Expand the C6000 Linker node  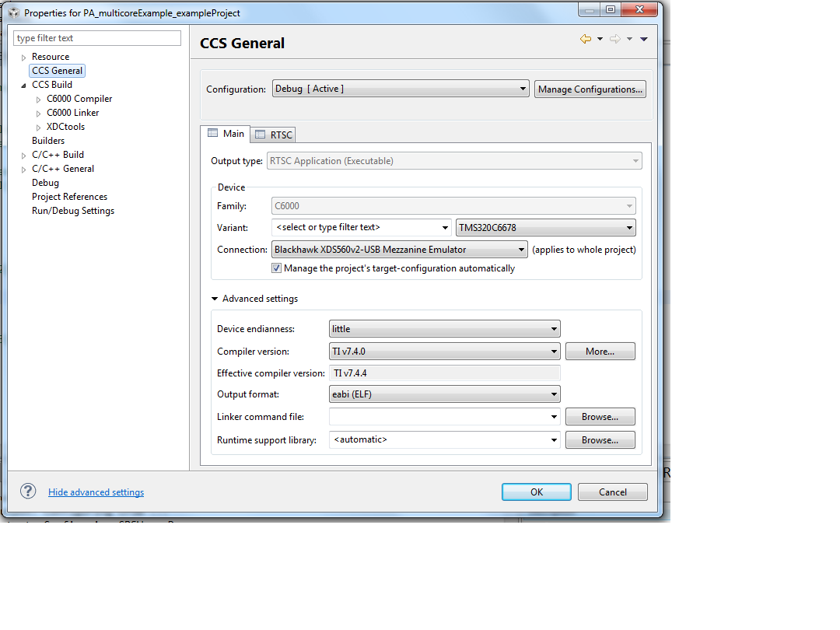38,113
